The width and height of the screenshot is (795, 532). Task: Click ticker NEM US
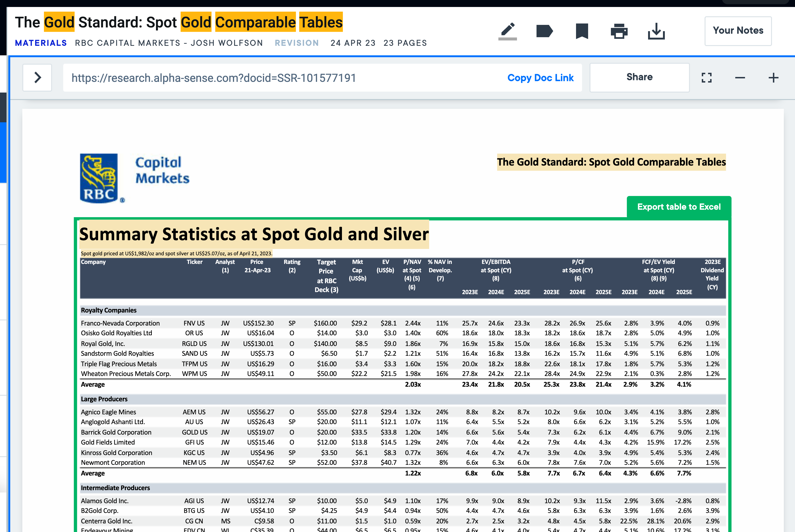[x=194, y=462]
